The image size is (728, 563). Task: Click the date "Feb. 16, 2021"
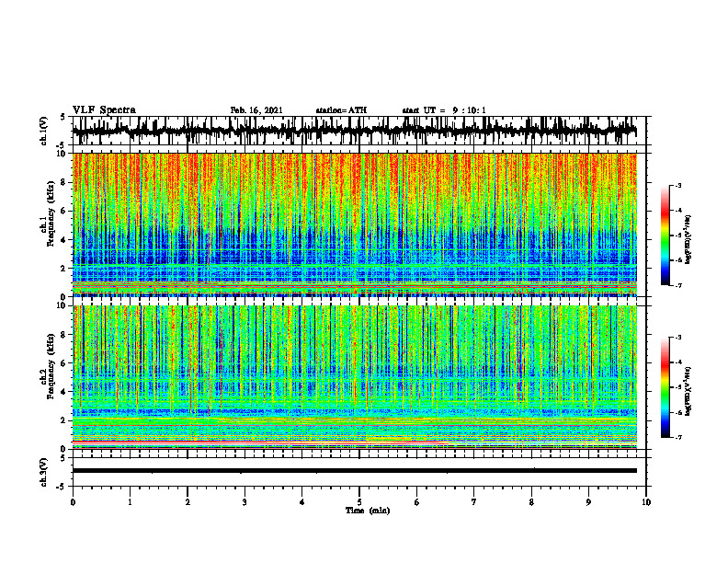256,110
